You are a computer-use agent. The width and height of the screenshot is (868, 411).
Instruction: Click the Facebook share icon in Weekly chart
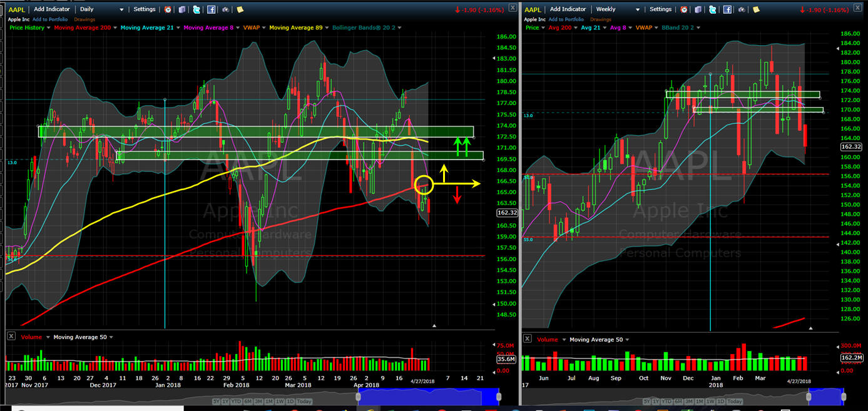click(727, 9)
